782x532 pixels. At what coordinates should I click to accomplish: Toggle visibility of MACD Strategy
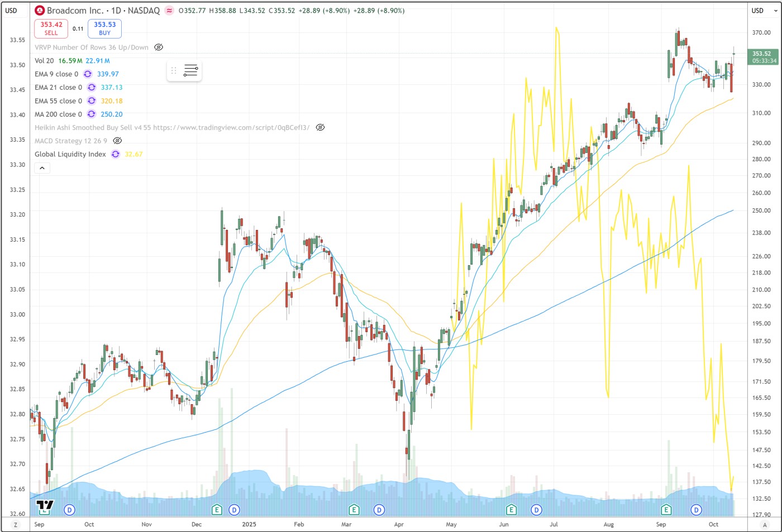point(117,141)
